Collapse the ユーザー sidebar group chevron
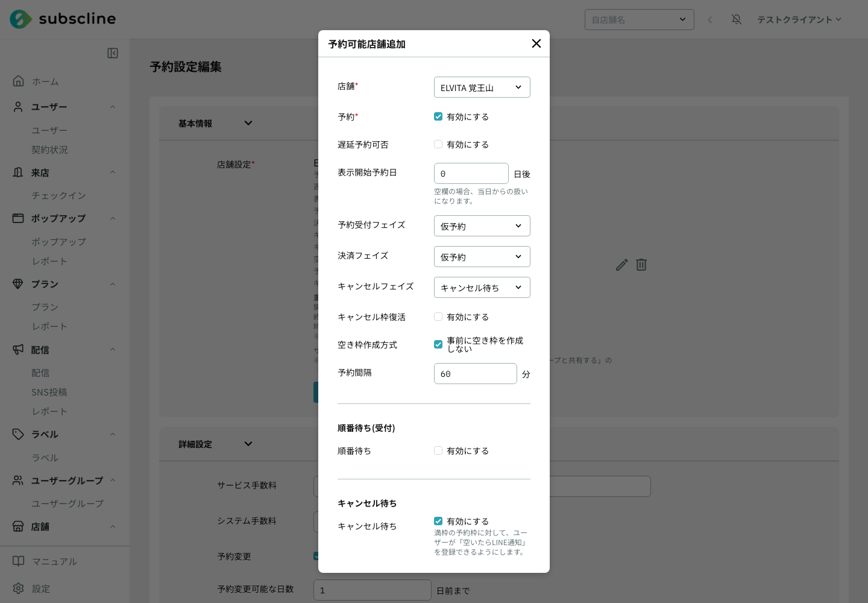 [x=113, y=107]
